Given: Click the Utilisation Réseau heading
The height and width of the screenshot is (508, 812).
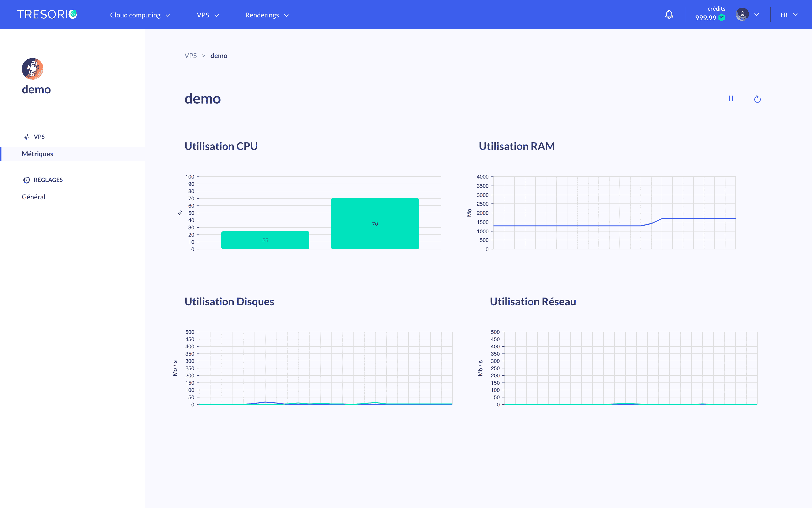Looking at the screenshot, I should (533, 302).
